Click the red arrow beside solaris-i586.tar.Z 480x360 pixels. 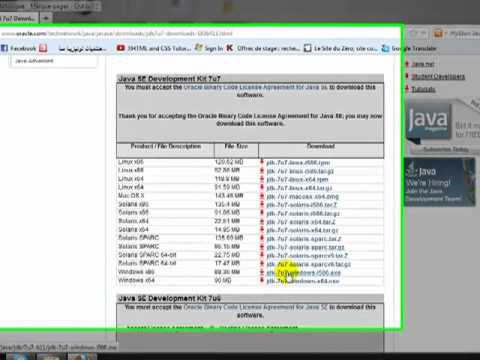tap(262, 205)
